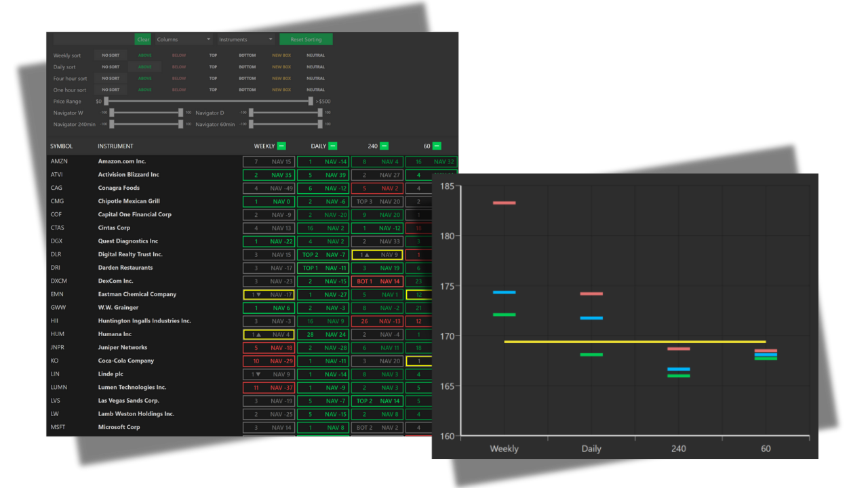Choose ABOVE in the One hour sort row
This screenshot has width=868, height=488.
coord(145,89)
